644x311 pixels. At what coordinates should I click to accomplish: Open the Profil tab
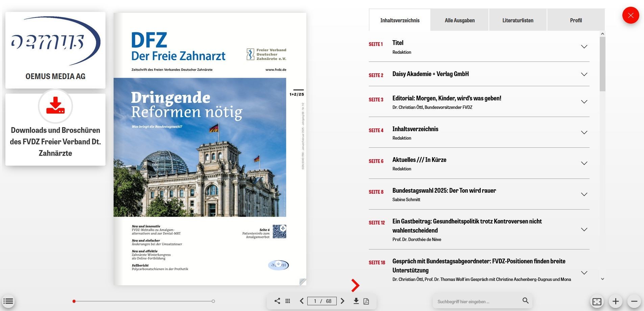(576, 20)
